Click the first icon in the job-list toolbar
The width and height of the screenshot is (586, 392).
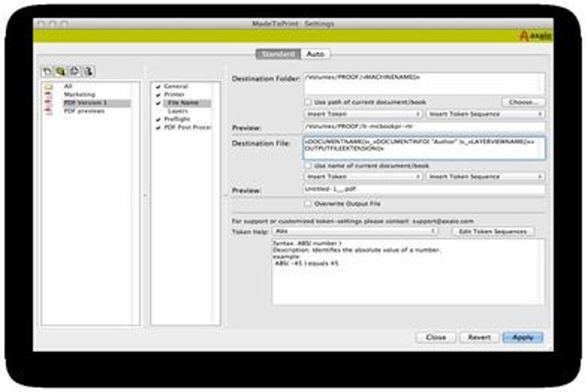[47, 71]
